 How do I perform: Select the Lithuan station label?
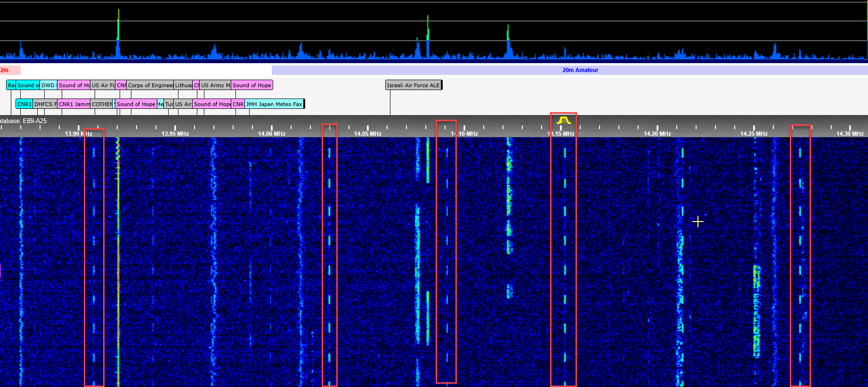point(183,85)
